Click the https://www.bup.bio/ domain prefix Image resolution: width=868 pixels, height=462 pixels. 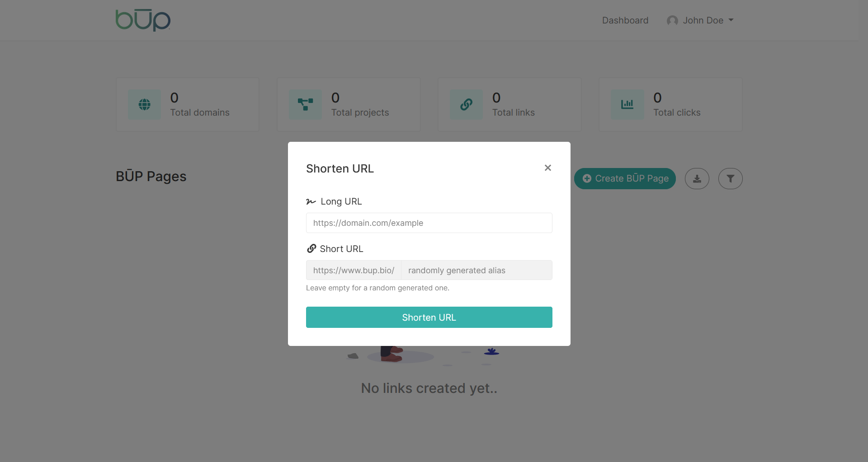(x=354, y=271)
